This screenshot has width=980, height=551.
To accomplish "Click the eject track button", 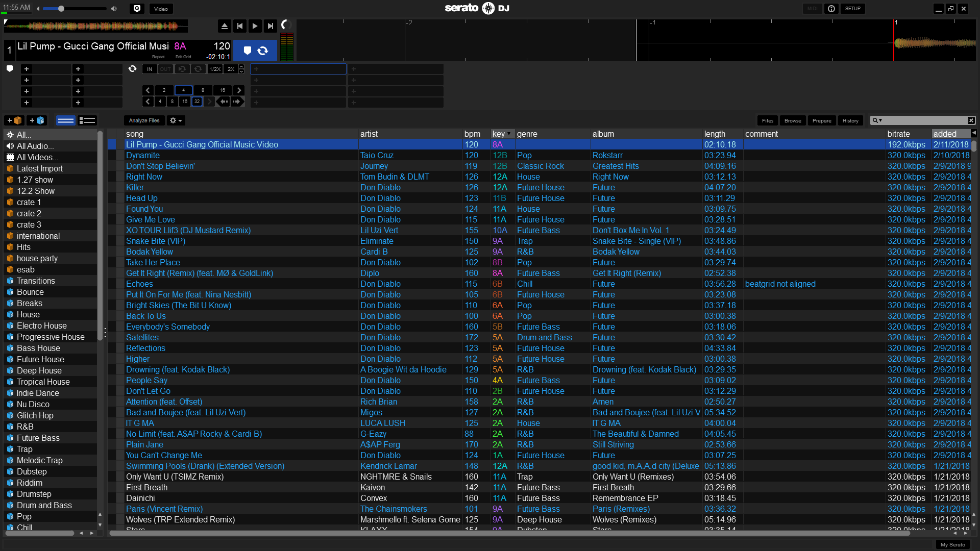I will [x=224, y=26].
